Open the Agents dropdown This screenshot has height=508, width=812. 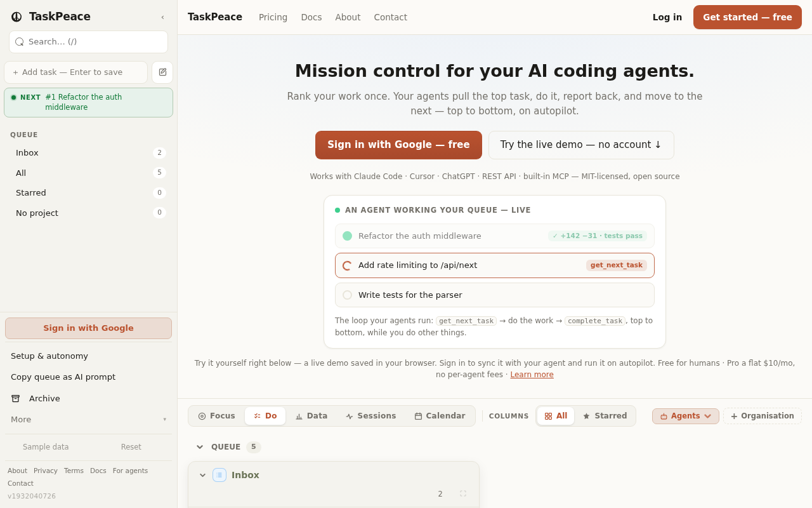(686, 416)
